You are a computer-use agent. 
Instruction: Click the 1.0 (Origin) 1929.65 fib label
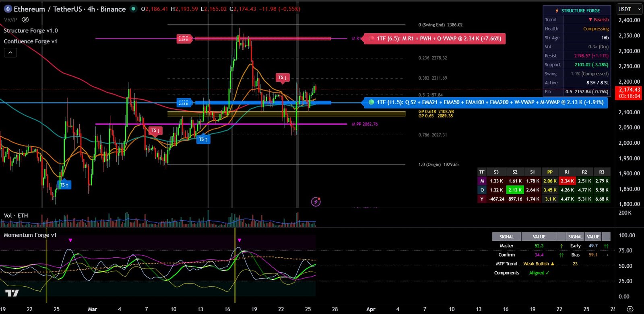point(438,164)
